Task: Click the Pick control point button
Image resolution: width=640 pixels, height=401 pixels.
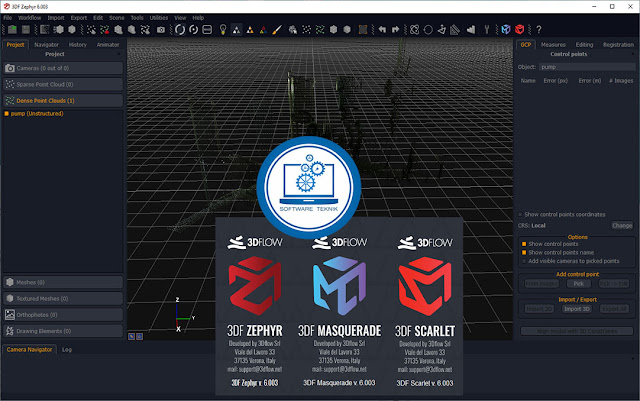Action: 578,283
